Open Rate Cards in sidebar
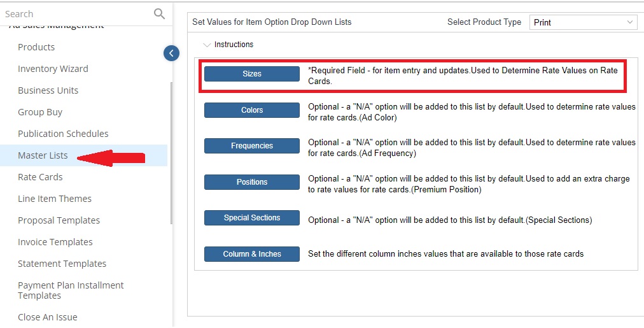 point(40,177)
